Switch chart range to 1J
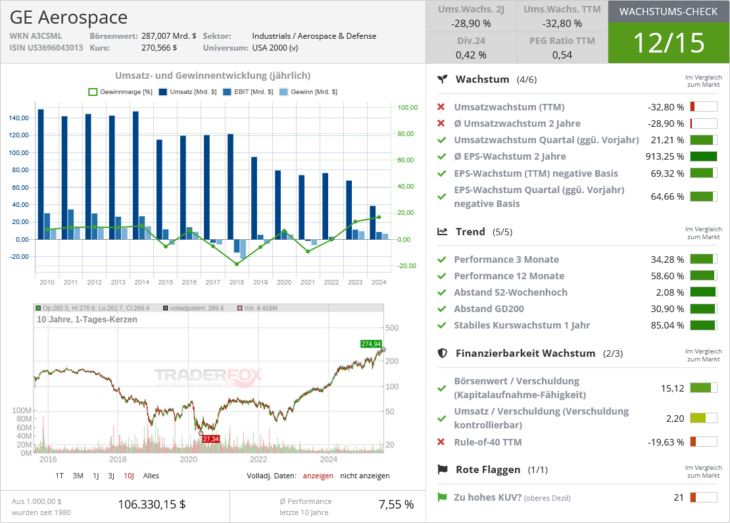The image size is (730, 523). (x=96, y=476)
